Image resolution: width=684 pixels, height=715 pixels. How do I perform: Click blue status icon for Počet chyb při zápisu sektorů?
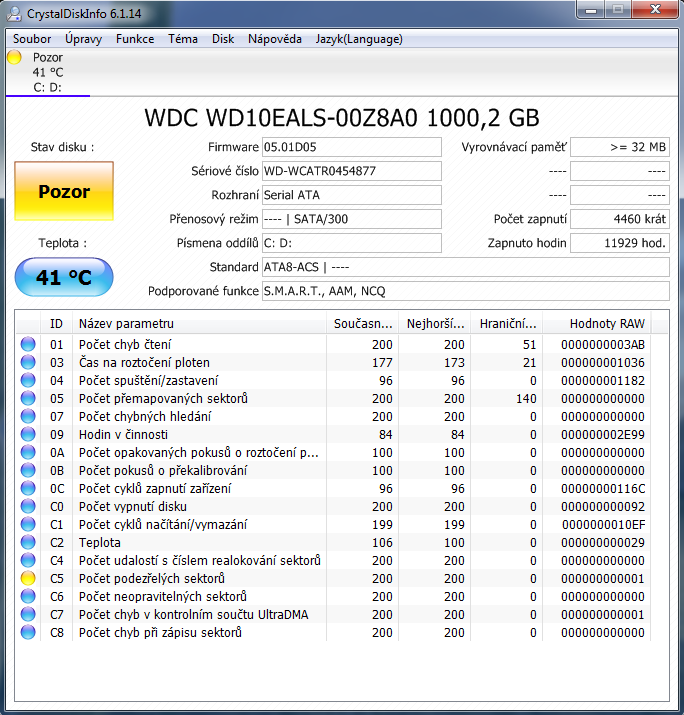tap(28, 632)
